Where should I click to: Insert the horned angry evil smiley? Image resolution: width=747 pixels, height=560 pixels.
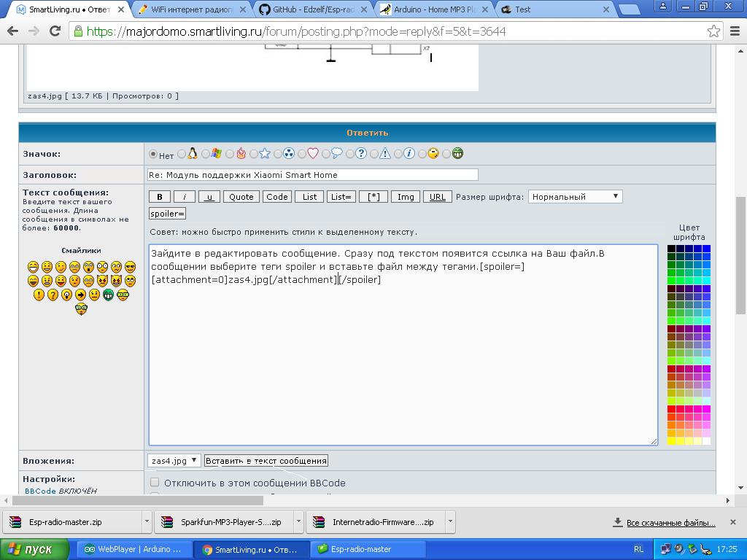[102, 281]
